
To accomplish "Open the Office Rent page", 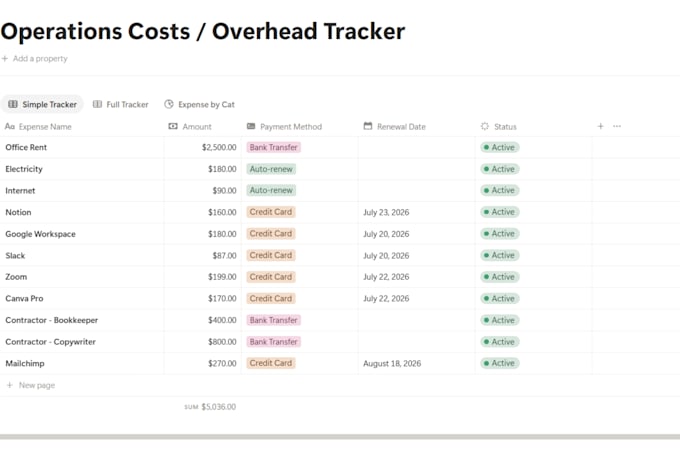I will tap(26, 148).
